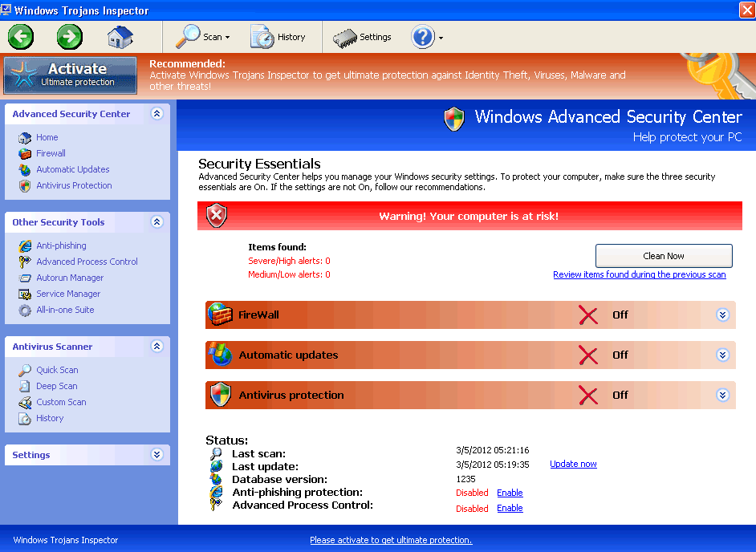This screenshot has height=552, width=756.
Task: Click the red X Off status for FireWall
Action: 589,315
